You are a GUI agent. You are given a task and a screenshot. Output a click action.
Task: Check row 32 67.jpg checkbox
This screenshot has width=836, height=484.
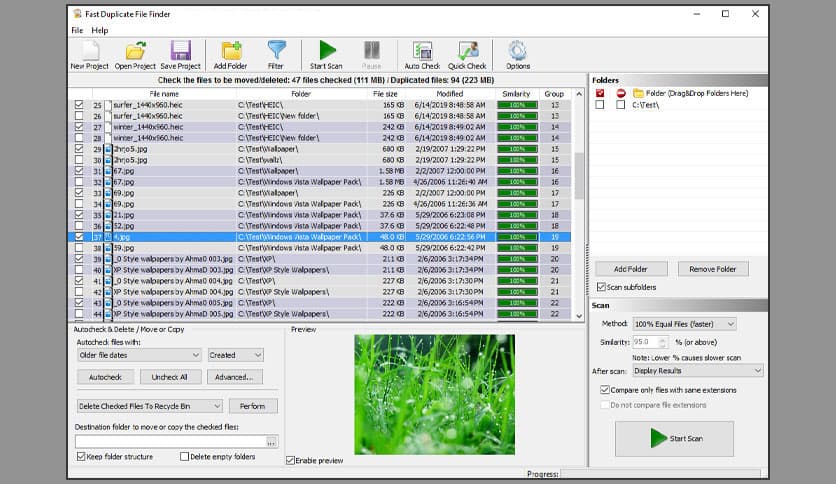[79, 182]
